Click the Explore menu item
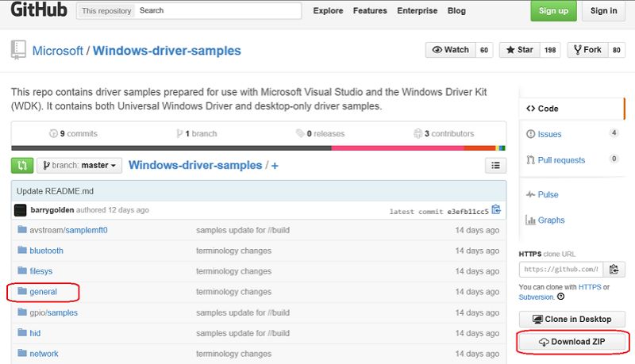Screen dimensions: 635x364 [x=328, y=11]
